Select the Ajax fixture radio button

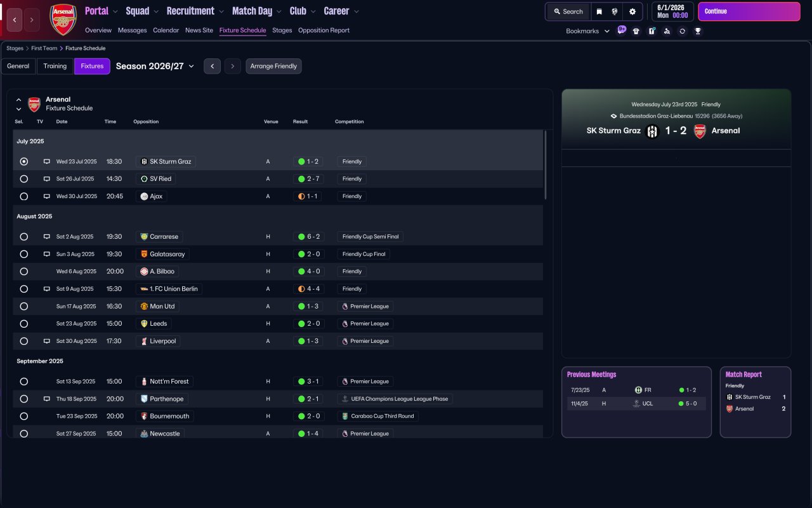click(x=24, y=196)
